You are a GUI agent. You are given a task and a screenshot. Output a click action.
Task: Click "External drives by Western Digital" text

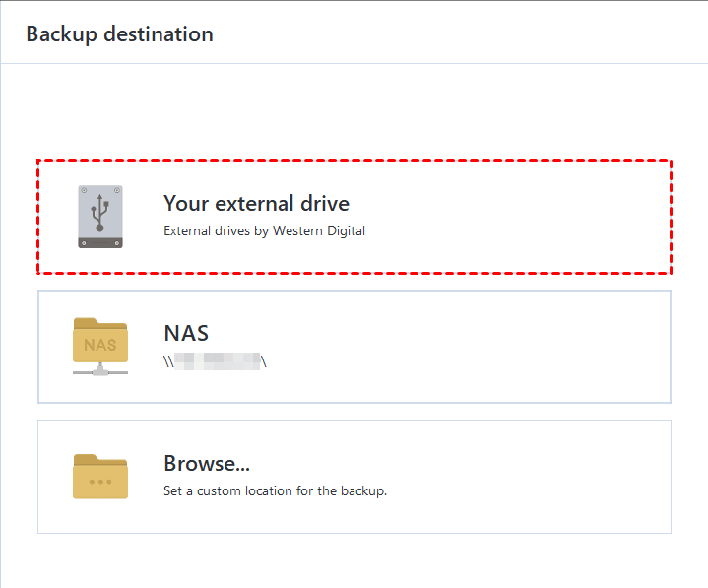pyautogui.click(x=264, y=232)
